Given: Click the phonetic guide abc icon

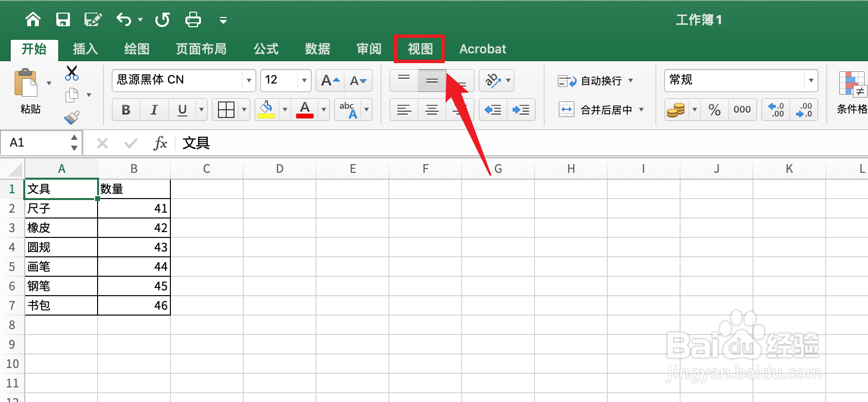Looking at the screenshot, I should click(349, 110).
